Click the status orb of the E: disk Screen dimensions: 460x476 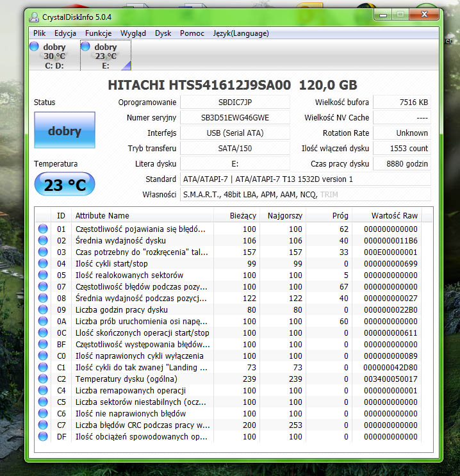click(x=86, y=46)
